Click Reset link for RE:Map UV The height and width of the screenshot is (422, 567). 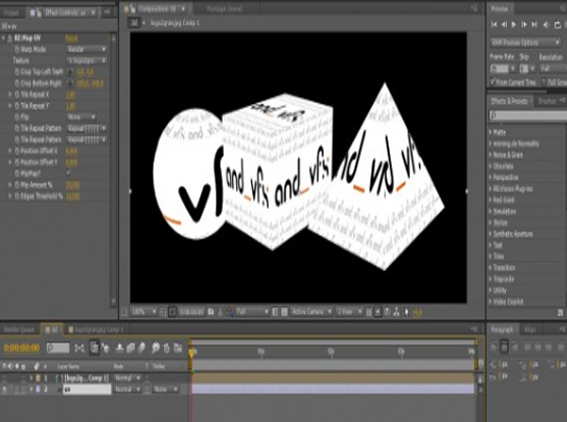pyautogui.click(x=71, y=38)
